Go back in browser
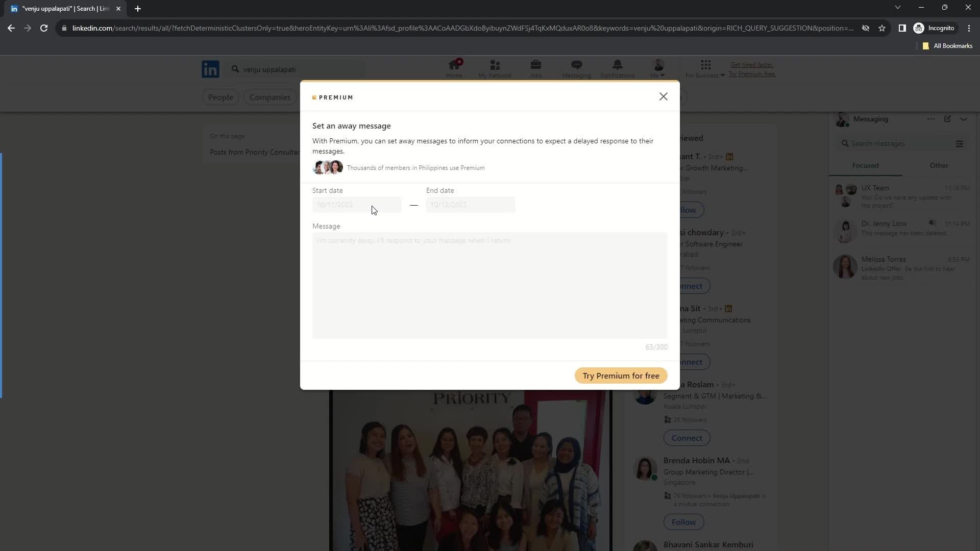 (11, 28)
